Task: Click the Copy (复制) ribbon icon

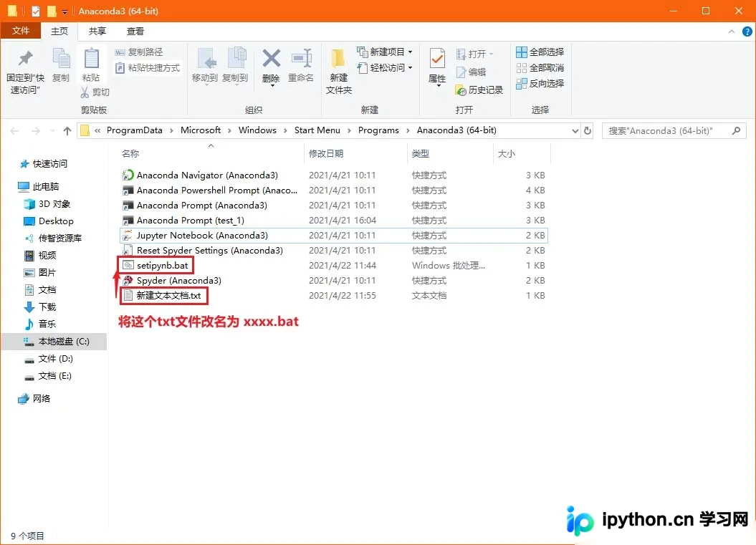Action: click(x=61, y=59)
